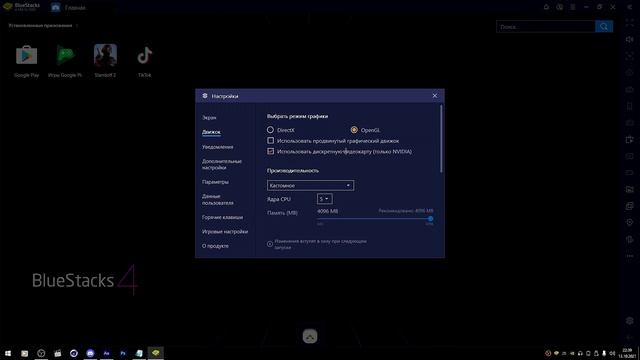The width and height of the screenshot is (640, 360).
Task: Open the Уведомления settings tab
Action: (x=218, y=147)
